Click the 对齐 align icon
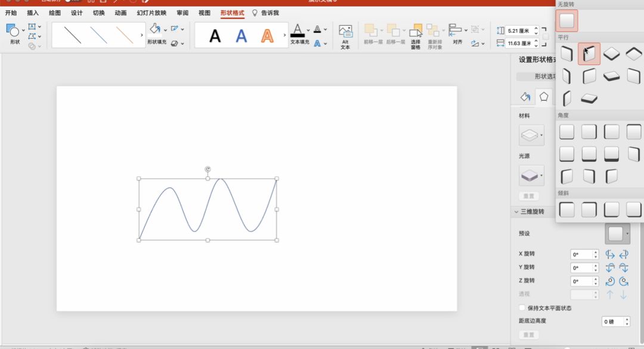Viewport: 644px width, 349px height. pos(456,30)
